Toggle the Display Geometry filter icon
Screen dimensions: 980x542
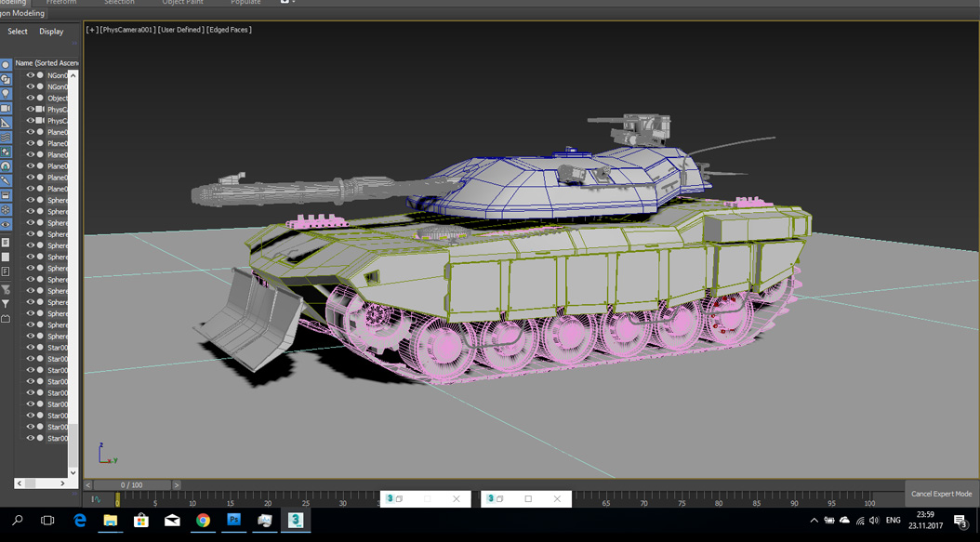6,64
